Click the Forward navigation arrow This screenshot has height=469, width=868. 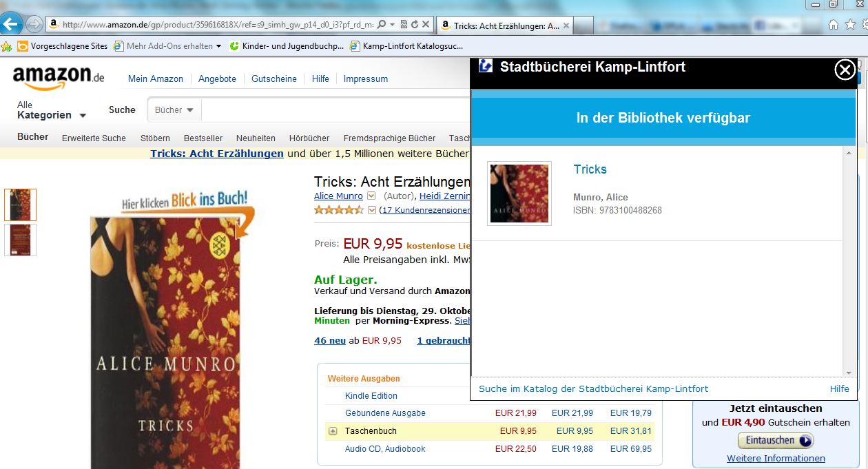pyautogui.click(x=34, y=24)
